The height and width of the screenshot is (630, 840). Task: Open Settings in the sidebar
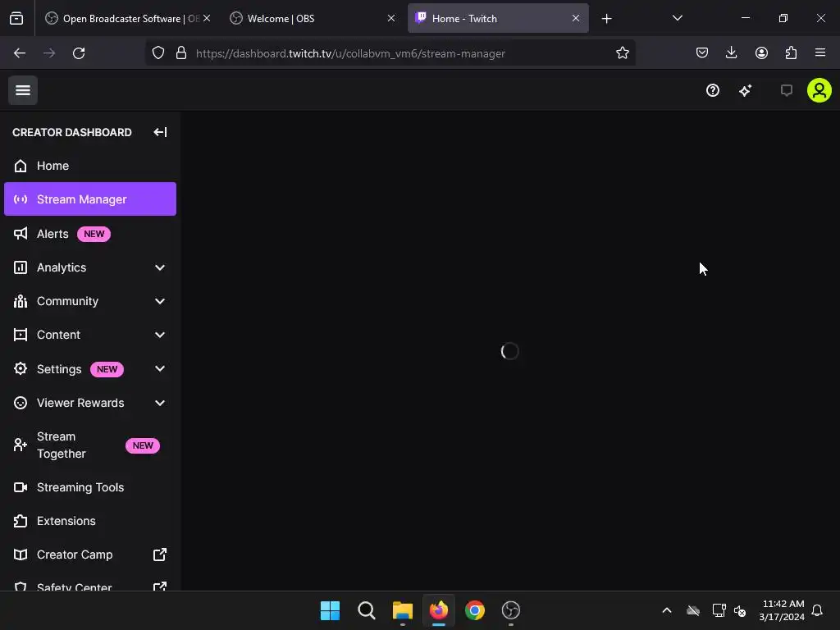(90, 368)
